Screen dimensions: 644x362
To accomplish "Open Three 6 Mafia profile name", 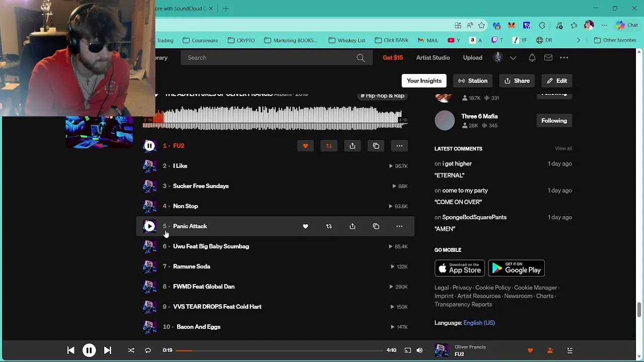I will tap(479, 116).
